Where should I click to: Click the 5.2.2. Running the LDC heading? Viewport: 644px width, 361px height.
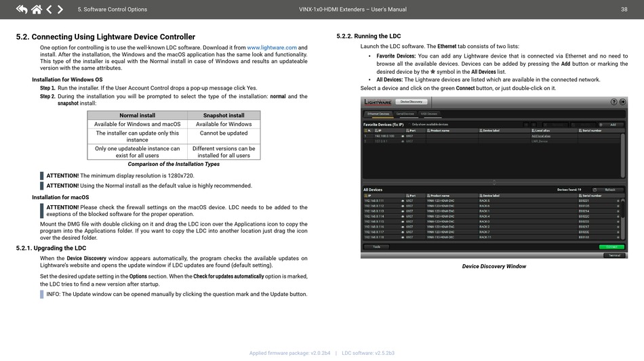pos(368,36)
